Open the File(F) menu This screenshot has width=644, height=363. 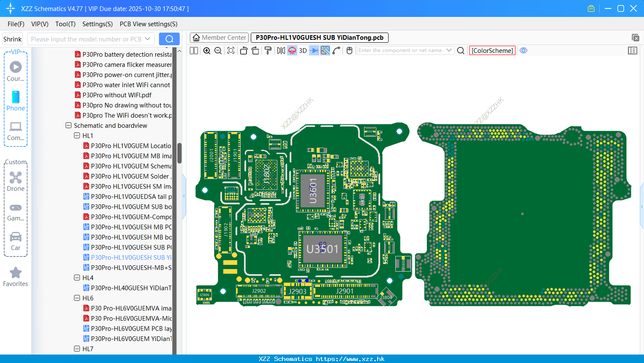[16, 24]
